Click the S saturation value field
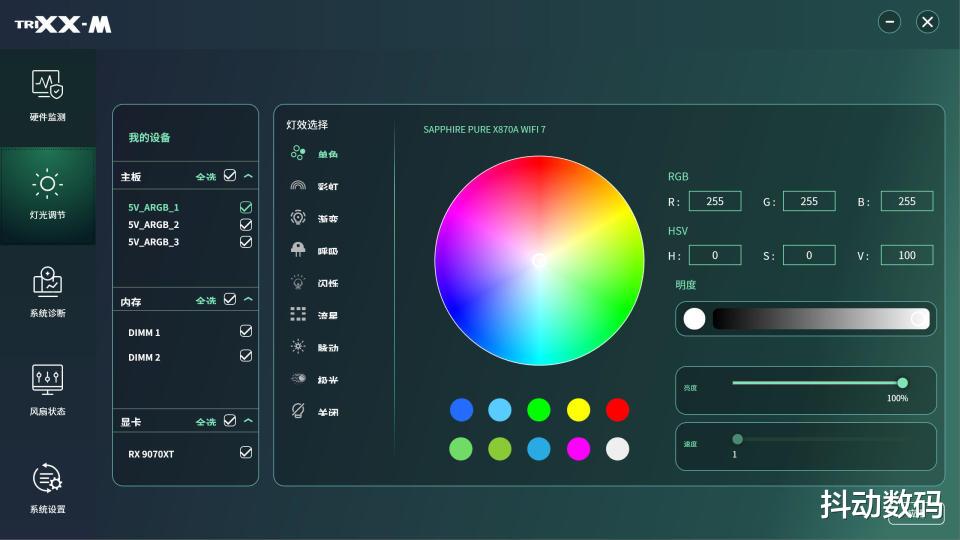The height and width of the screenshot is (540, 960). [x=809, y=255]
